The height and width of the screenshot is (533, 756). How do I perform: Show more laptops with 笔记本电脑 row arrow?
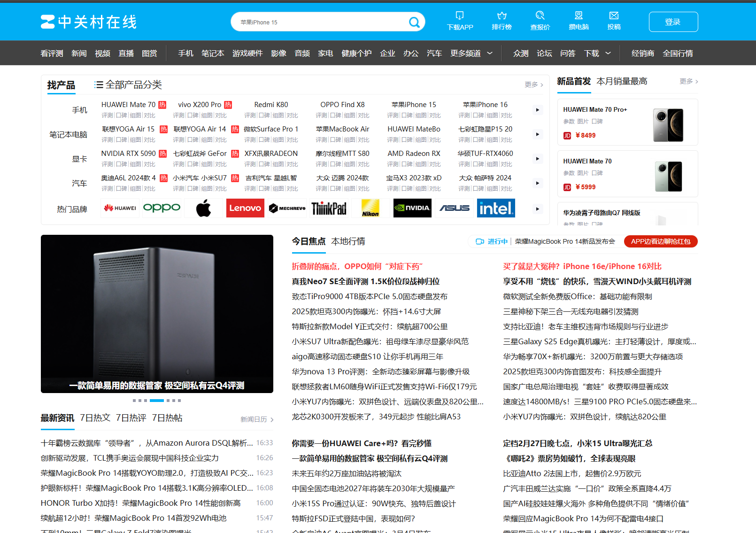pyautogui.click(x=538, y=134)
